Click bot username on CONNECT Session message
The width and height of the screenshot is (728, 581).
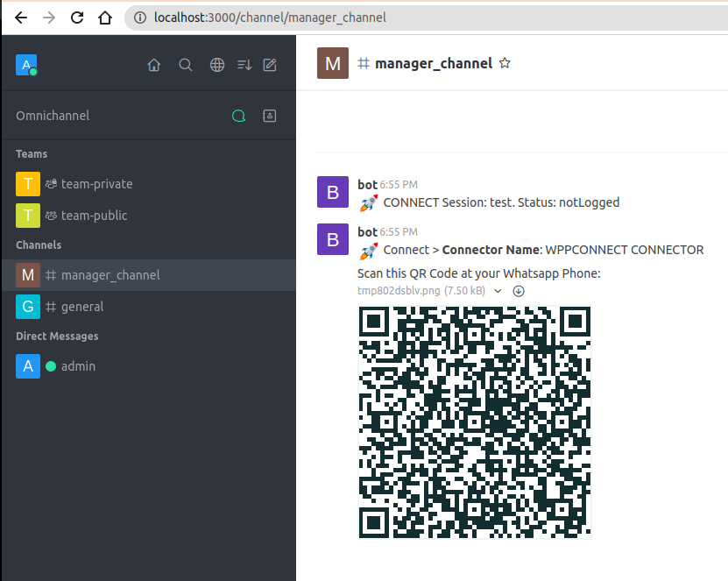pos(367,184)
